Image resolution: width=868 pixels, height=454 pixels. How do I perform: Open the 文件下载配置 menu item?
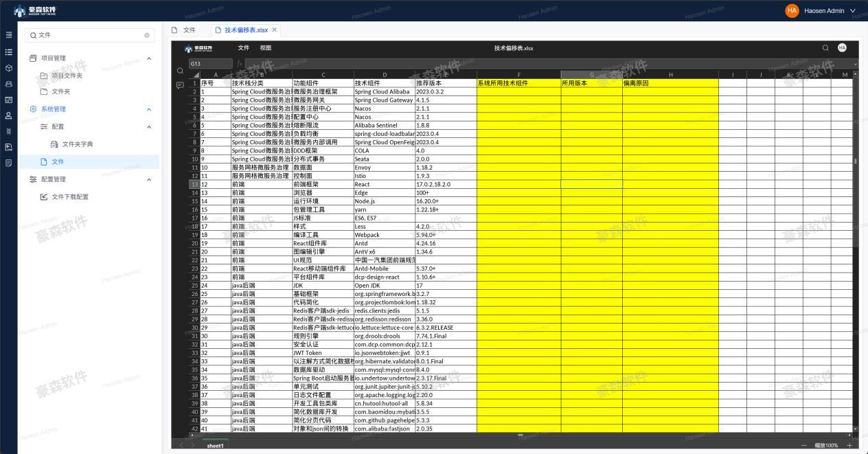coord(89,197)
